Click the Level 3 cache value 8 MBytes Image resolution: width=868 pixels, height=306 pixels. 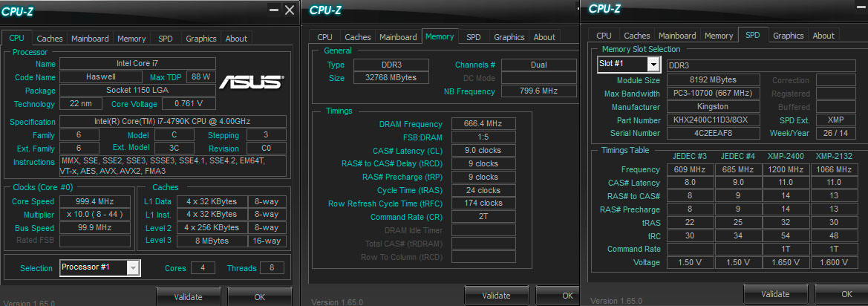click(211, 241)
